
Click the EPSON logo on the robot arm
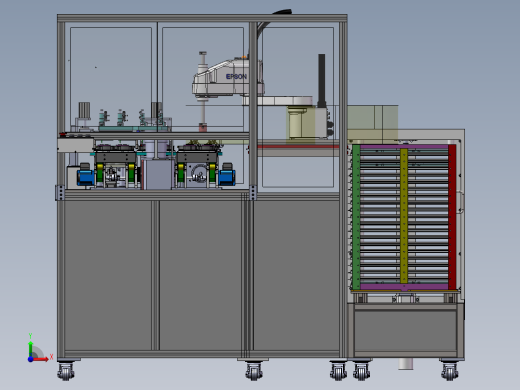[236, 77]
